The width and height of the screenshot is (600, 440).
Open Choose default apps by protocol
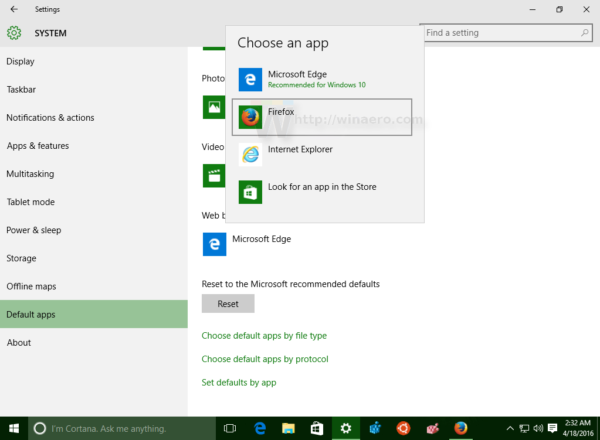265,359
